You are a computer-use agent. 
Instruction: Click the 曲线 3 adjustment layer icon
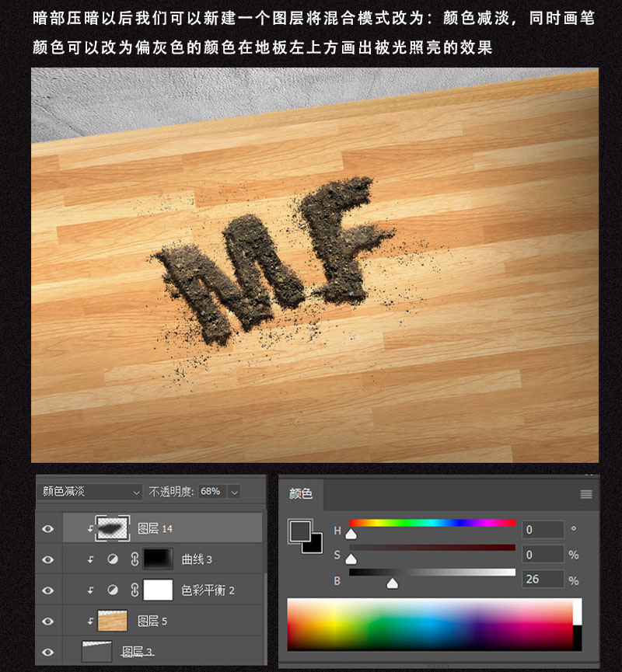click(113, 559)
